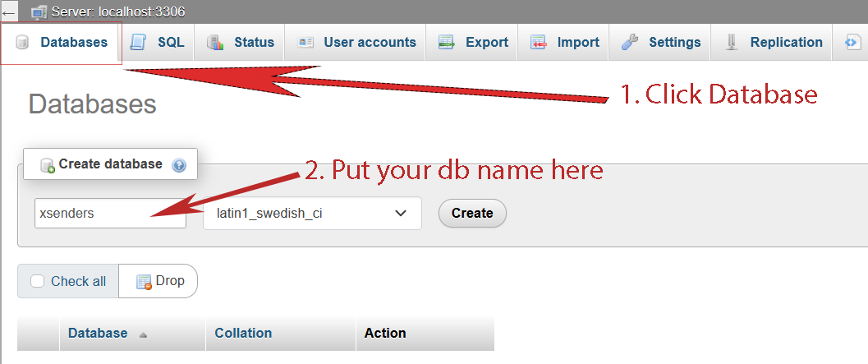Collapse navigation panel with left arrow
This screenshot has height=364, width=868.
10,13
